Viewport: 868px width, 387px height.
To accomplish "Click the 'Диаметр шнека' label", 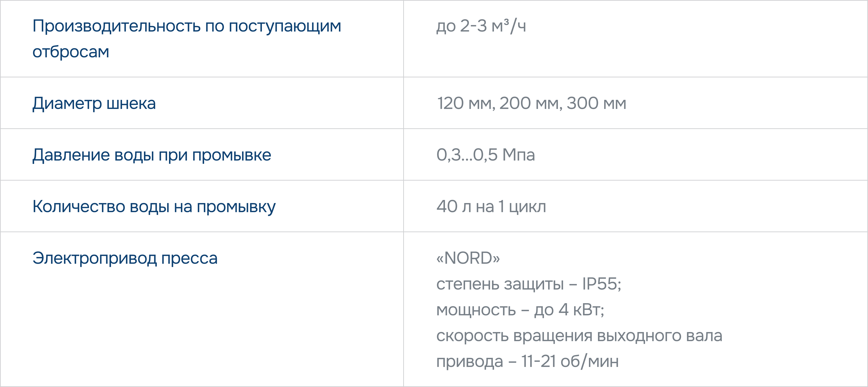I will point(94,103).
